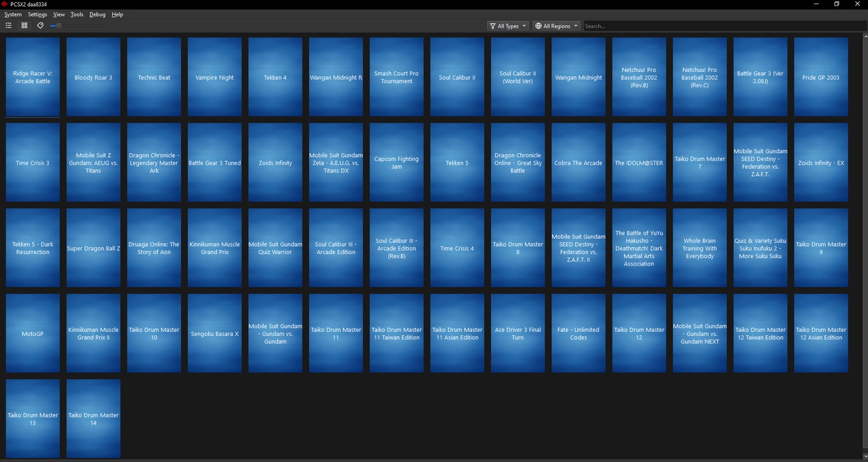This screenshot has height=462, width=868.
Task: Select The IDOLM@STER cover
Action: click(x=639, y=163)
